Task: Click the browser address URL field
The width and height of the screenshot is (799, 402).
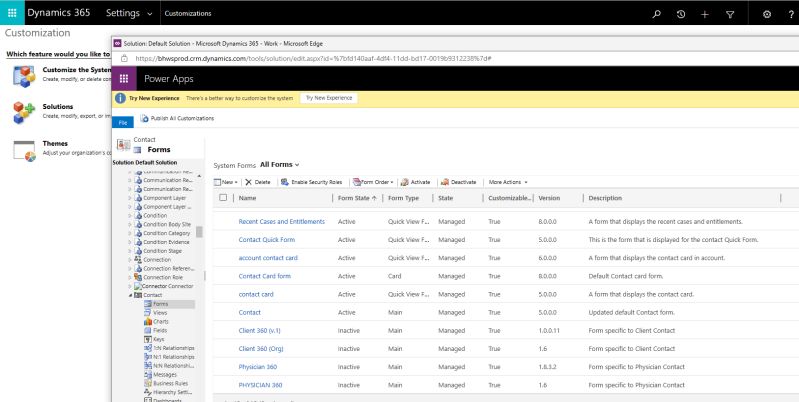Action: [313, 59]
